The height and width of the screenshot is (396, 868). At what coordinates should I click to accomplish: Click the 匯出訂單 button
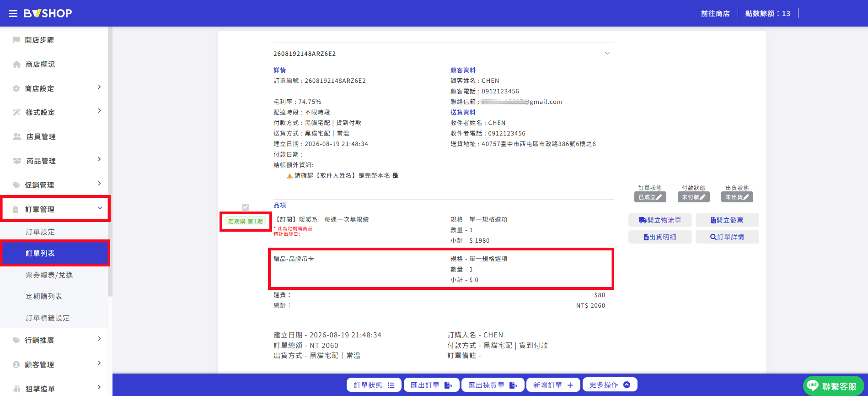click(x=432, y=385)
